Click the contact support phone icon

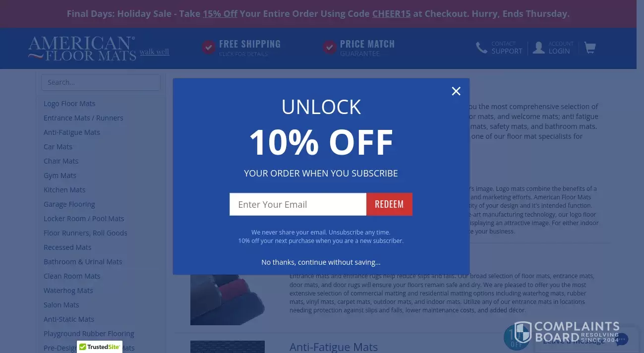[481, 48]
